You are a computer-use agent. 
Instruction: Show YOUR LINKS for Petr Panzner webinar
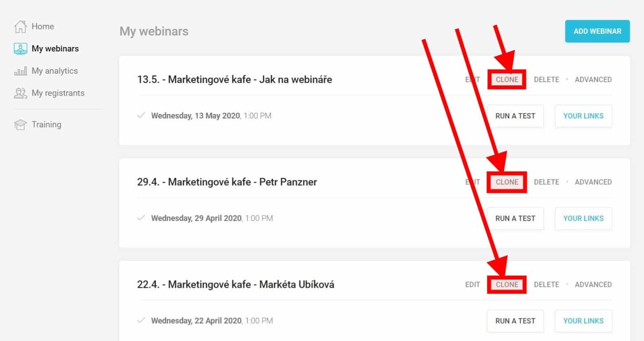coord(583,219)
